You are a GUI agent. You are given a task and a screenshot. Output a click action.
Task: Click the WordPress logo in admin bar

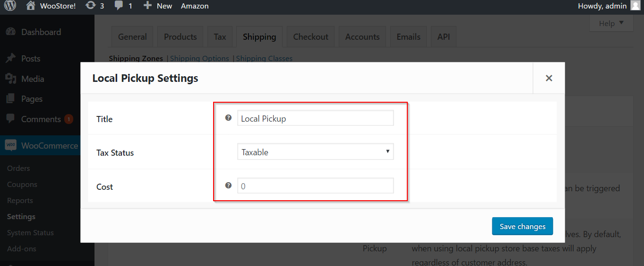(10, 6)
